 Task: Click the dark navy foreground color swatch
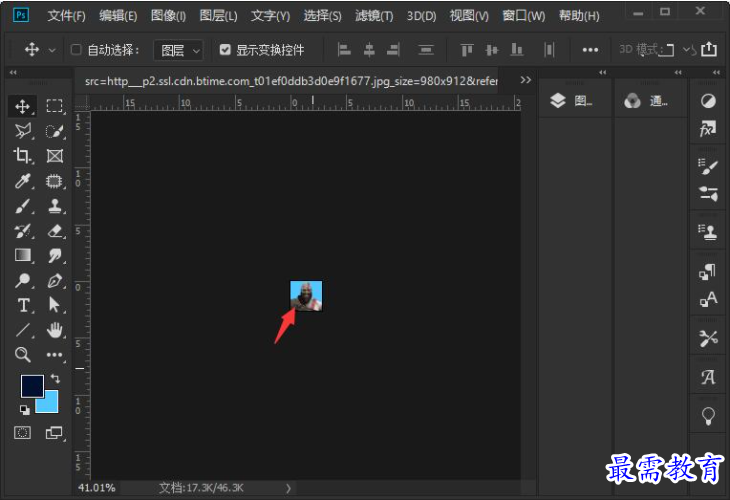[x=32, y=386]
